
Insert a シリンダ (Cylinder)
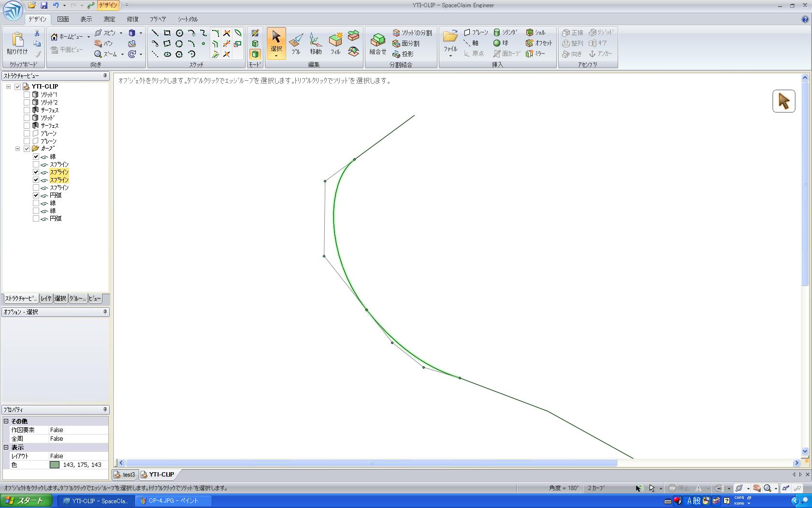[505, 32]
